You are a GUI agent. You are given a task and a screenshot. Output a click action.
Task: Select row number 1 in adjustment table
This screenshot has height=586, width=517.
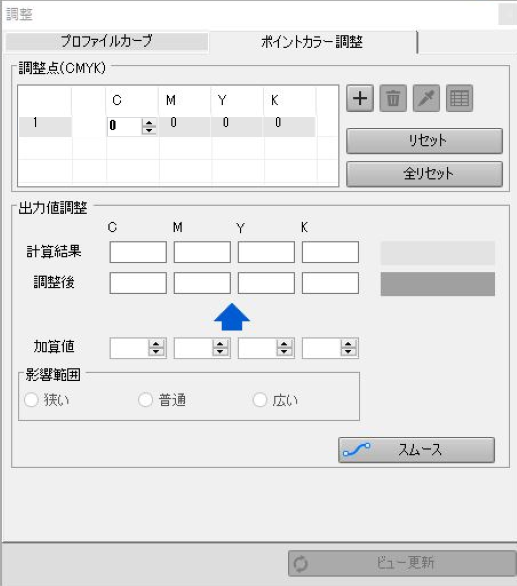pyautogui.click(x=45, y=126)
